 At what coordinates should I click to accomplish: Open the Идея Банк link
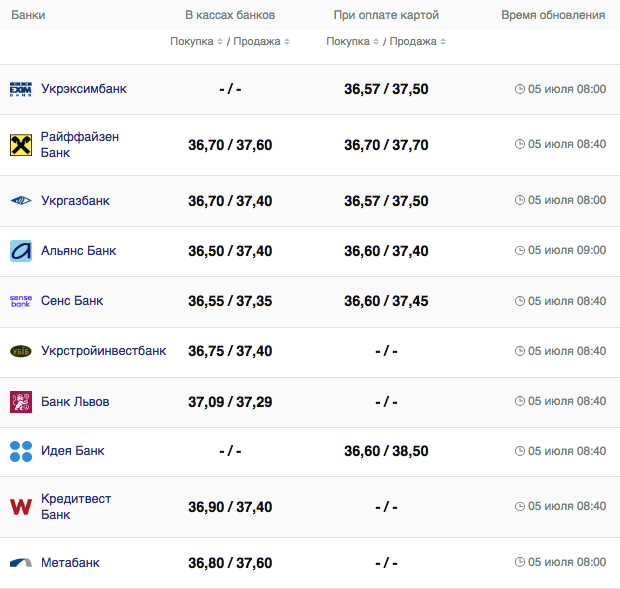pos(72,451)
